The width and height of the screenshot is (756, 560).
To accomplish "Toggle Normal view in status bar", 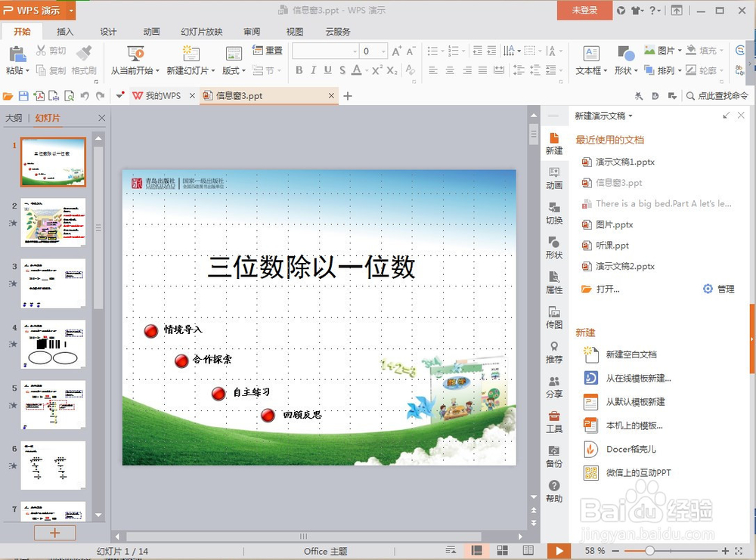I will coord(476,550).
